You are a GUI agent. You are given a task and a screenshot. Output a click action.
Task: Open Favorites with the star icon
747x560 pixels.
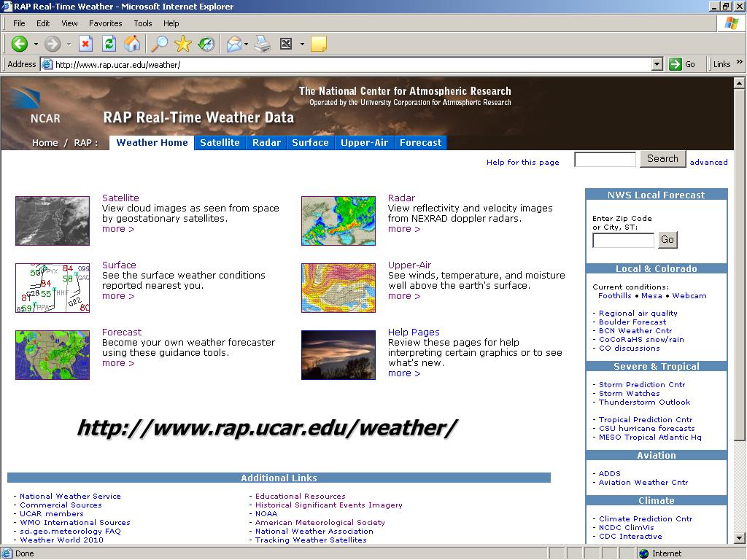(183, 44)
